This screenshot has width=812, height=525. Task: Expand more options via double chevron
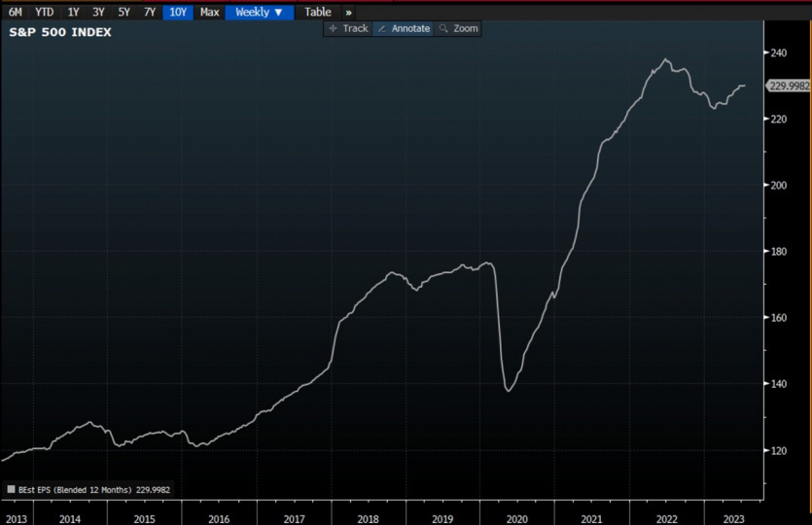348,13
